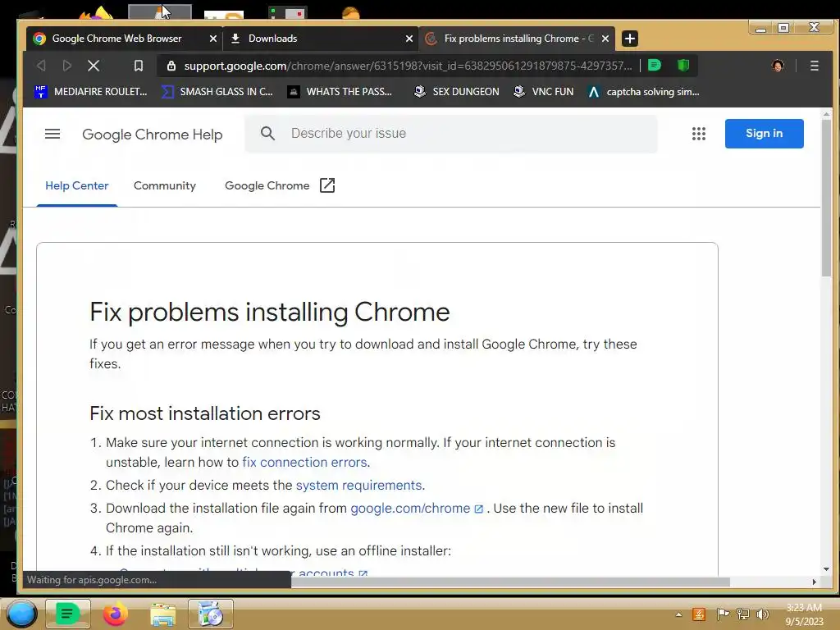Open the taskbar clock showing 3:23 AM
The height and width of the screenshot is (630, 840).
pos(804,614)
